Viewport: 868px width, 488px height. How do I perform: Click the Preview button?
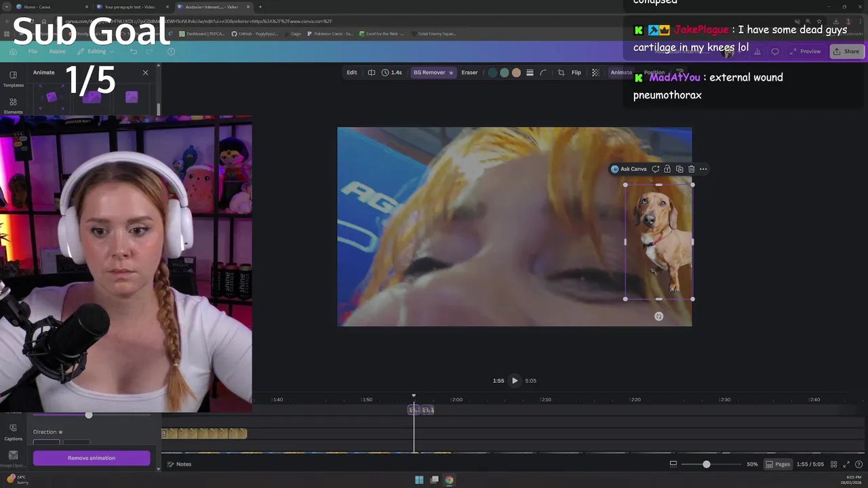pos(805,52)
